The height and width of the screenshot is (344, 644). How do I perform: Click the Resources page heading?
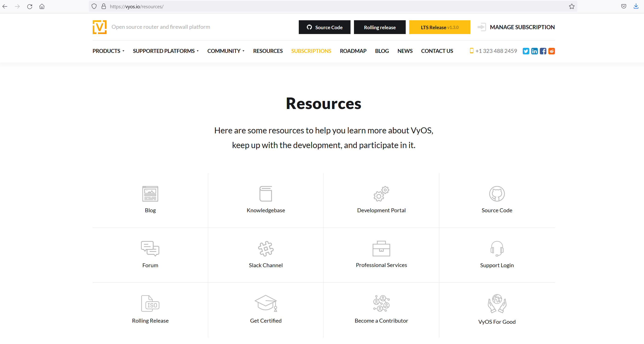(323, 103)
